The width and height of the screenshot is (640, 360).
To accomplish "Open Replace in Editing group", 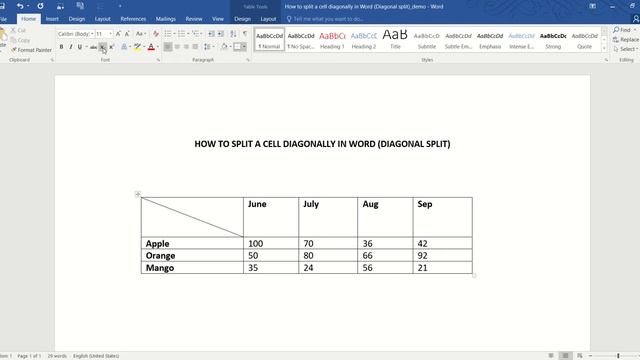I will [x=626, y=40].
